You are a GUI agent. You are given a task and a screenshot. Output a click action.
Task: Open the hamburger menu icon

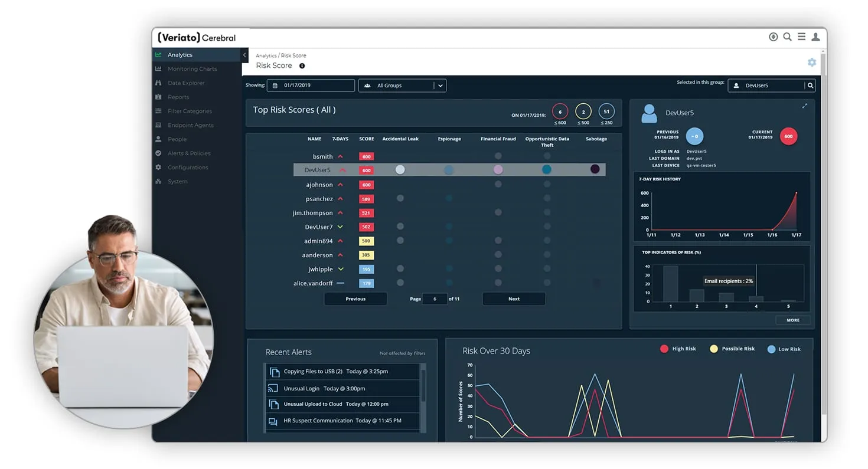click(x=801, y=37)
